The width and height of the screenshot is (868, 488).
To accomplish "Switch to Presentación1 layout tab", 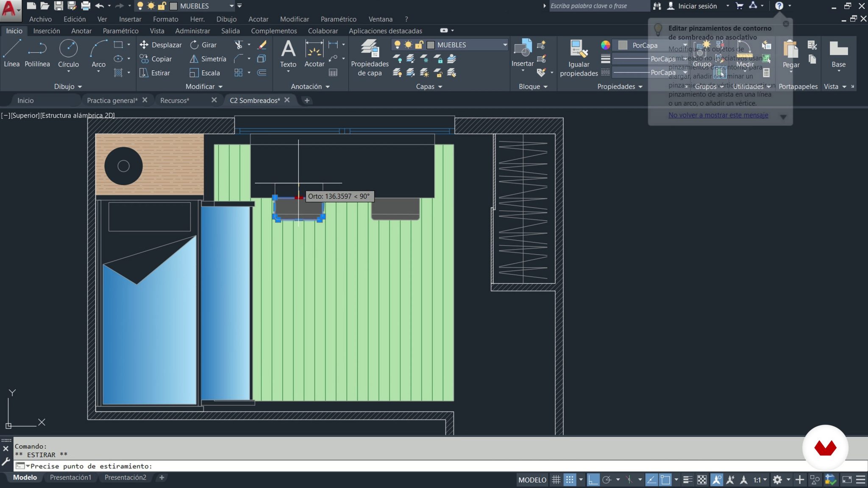I will click(70, 477).
